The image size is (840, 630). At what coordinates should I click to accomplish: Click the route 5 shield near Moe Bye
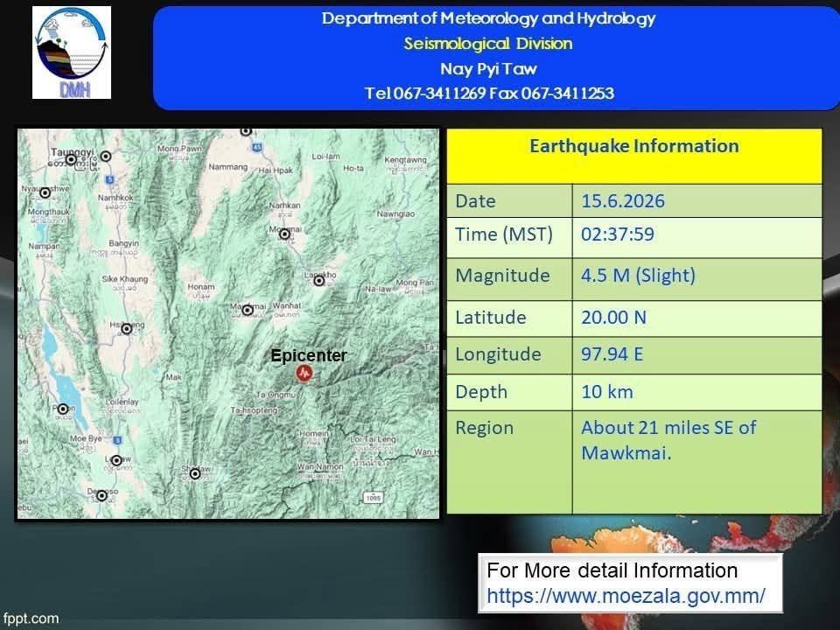coord(117,440)
